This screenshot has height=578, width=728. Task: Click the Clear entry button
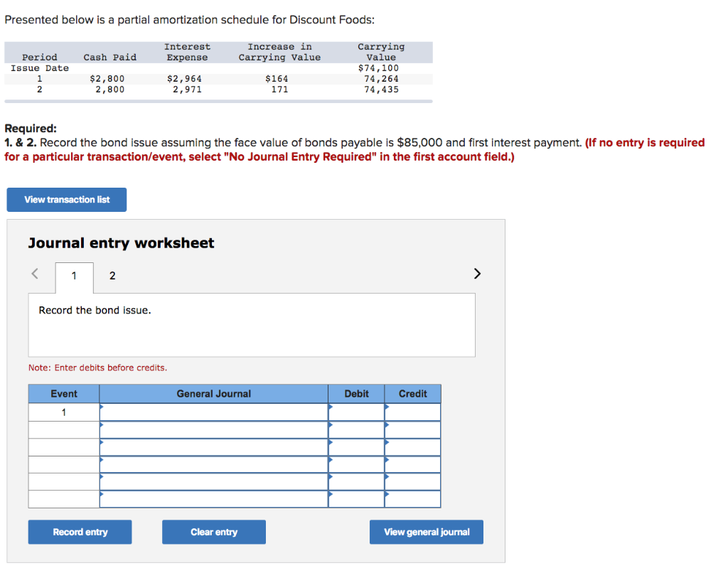pyautogui.click(x=213, y=532)
